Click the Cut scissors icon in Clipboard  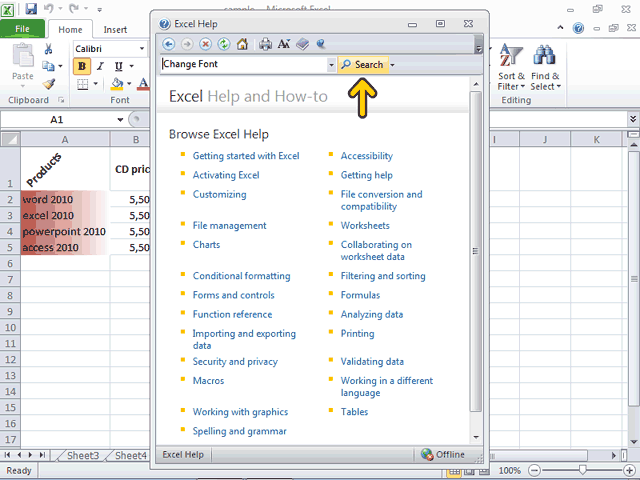click(x=49, y=49)
